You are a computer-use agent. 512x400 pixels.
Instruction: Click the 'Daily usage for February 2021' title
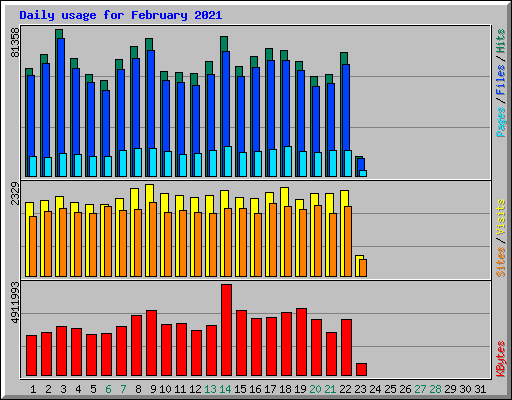click(x=121, y=15)
